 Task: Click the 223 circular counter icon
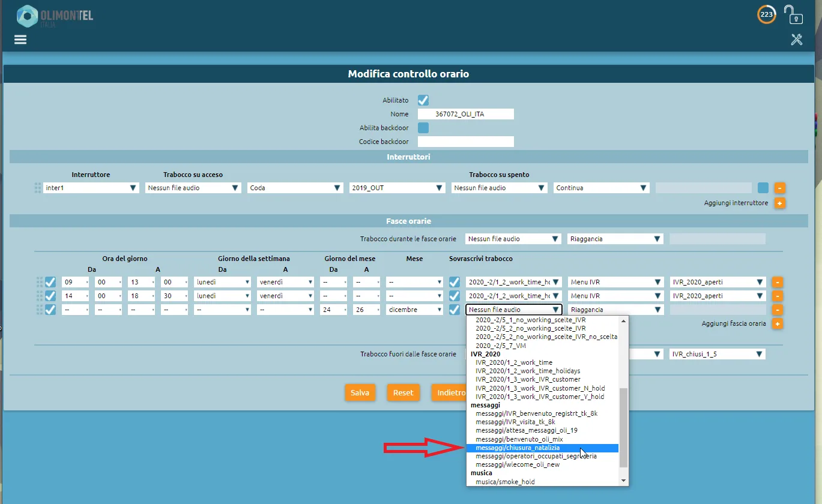[766, 14]
